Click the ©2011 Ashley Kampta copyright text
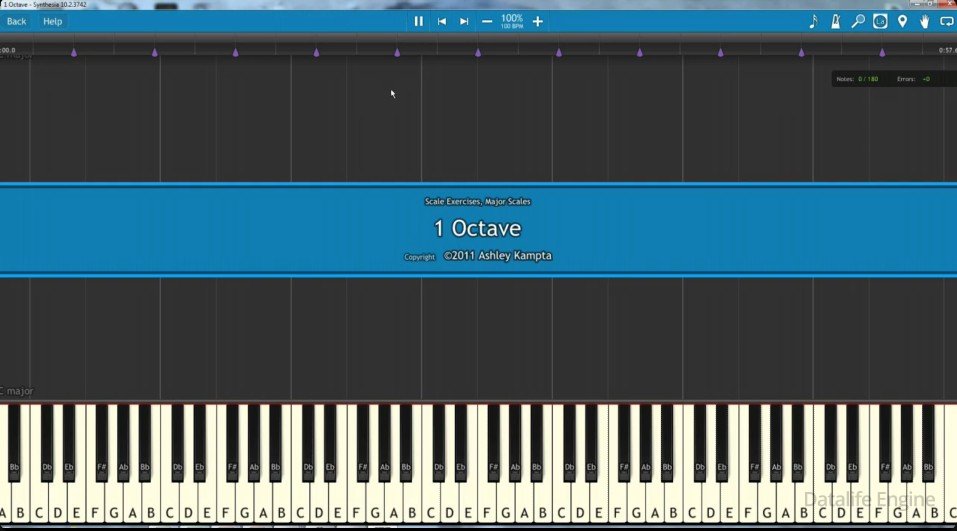 click(x=497, y=256)
